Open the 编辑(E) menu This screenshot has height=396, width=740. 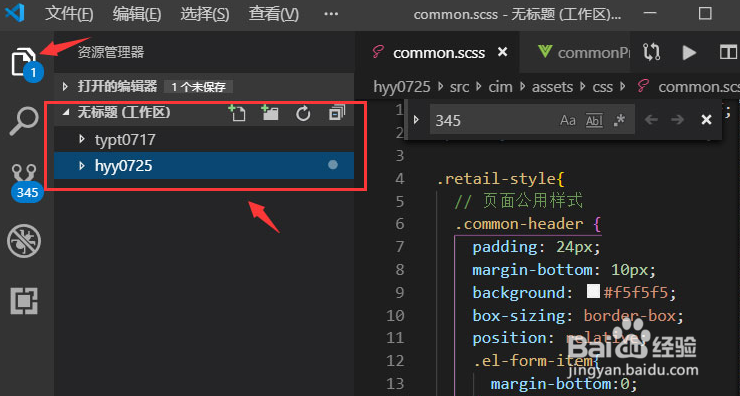137,14
